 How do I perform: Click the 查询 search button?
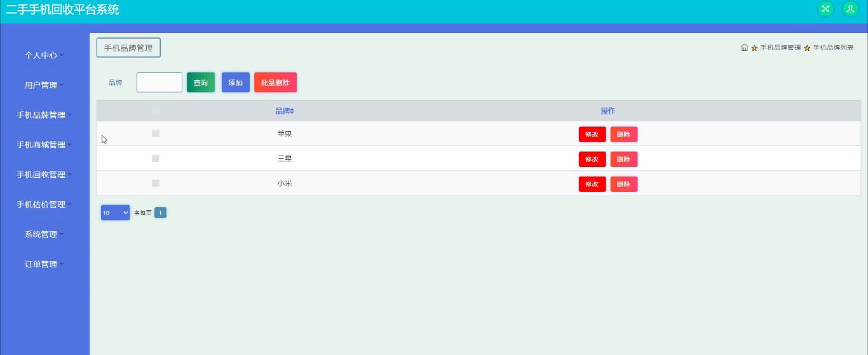pos(201,83)
